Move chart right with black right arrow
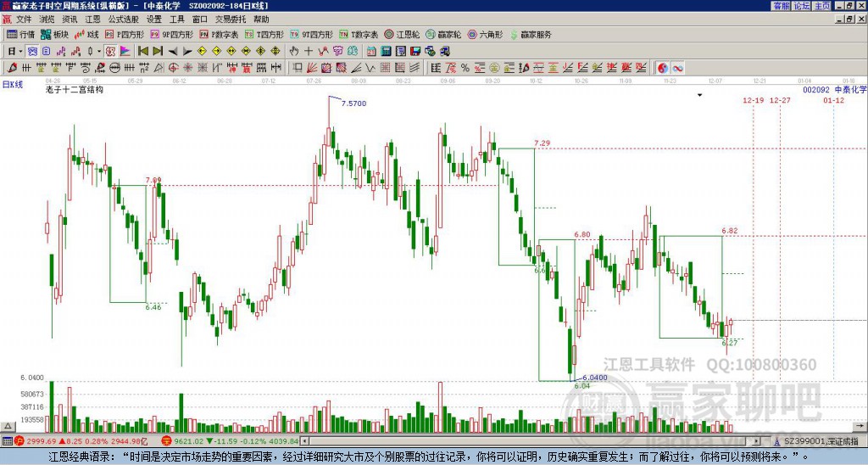Screen dimensions: 868x465 click(x=187, y=52)
